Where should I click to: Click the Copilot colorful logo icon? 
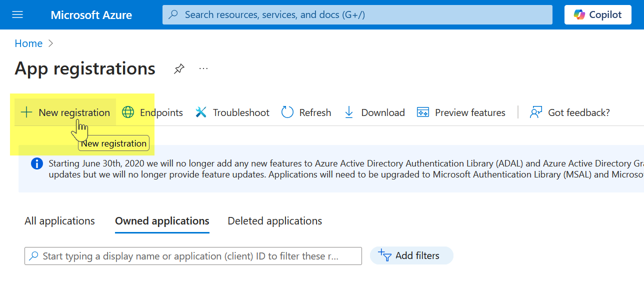579,15
